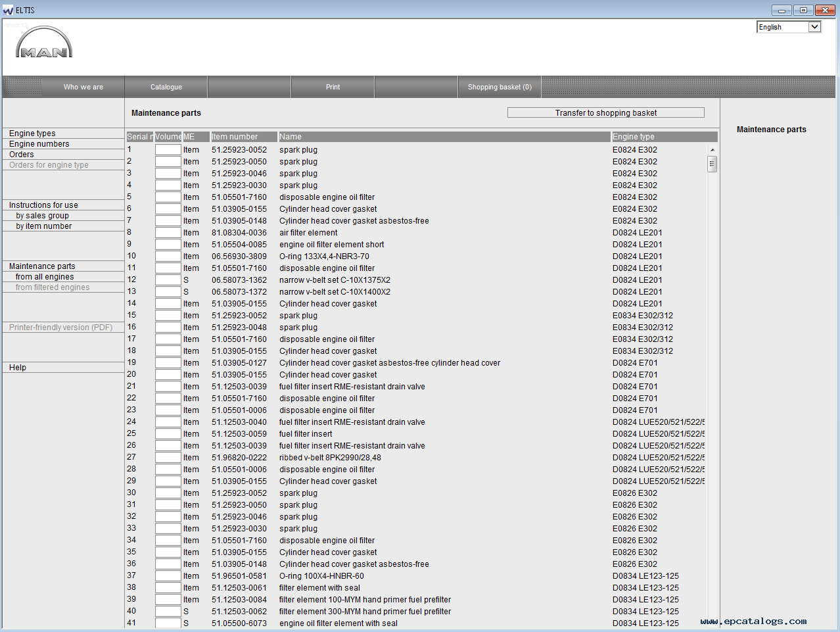This screenshot has width=840, height=632.
Task: Click engine type D0824 E701 in row 21
Action: 635,387
